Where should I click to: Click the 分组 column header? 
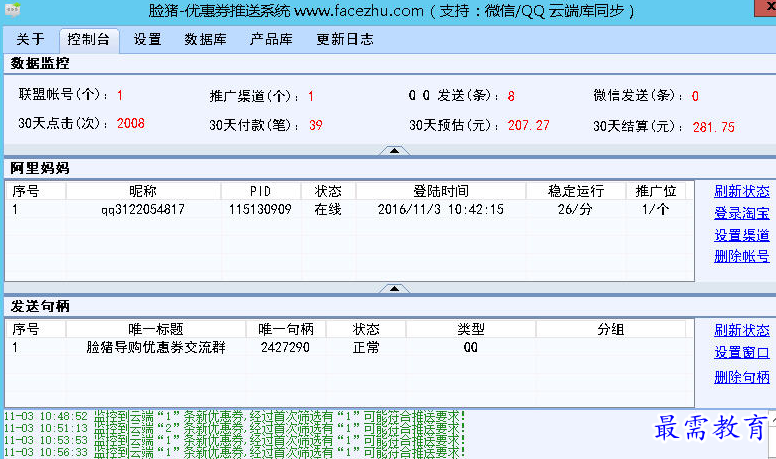(611, 329)
